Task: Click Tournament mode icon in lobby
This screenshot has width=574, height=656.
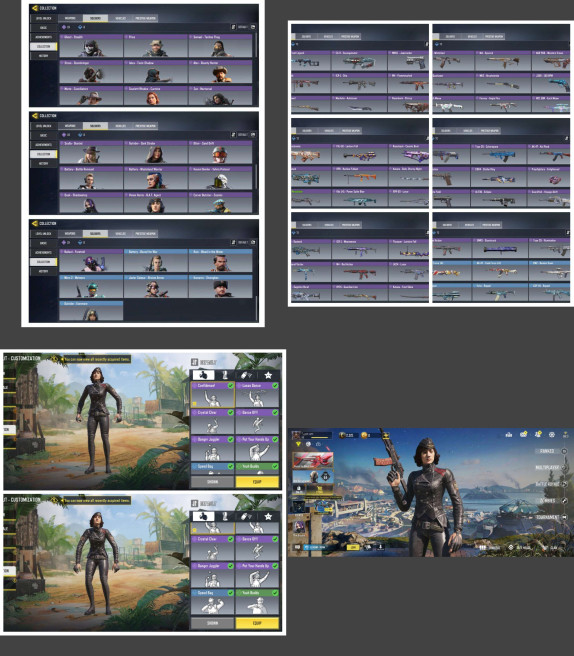Action: [x=564, y=518]
